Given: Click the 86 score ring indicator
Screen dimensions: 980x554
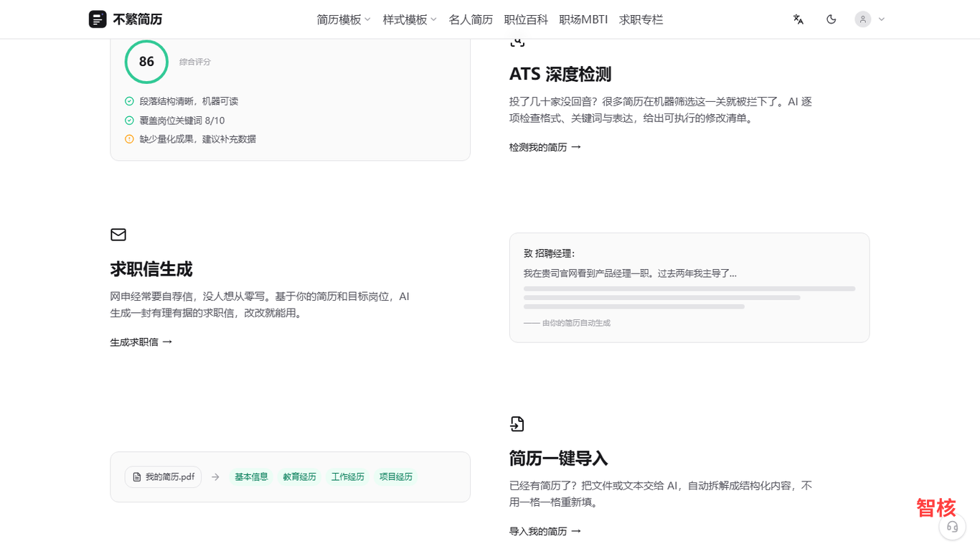Looking at the screenshot, I should point(146,62).
